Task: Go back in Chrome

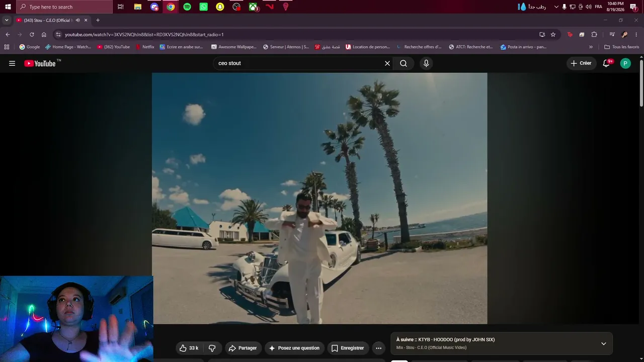Action: [8, 34]
